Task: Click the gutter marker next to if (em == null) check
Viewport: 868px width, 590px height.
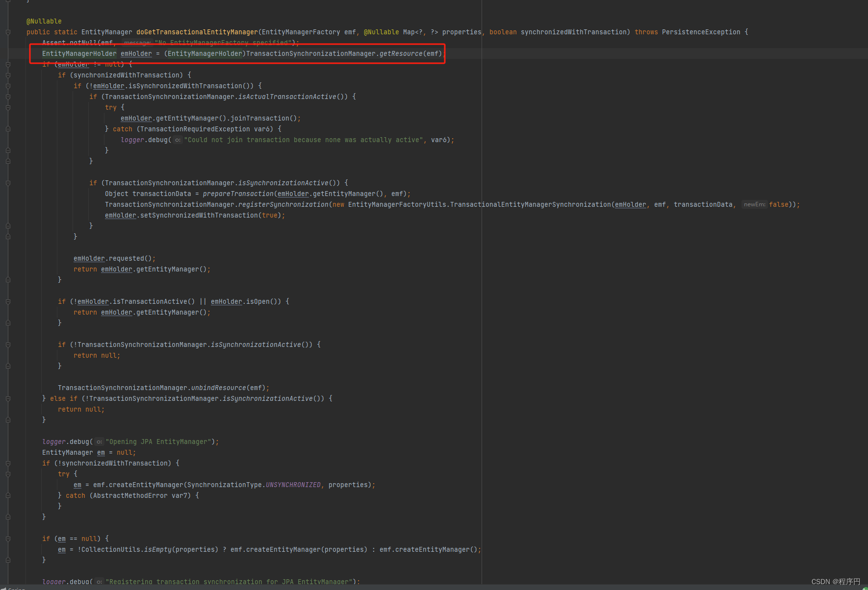Action: (7, 538)
